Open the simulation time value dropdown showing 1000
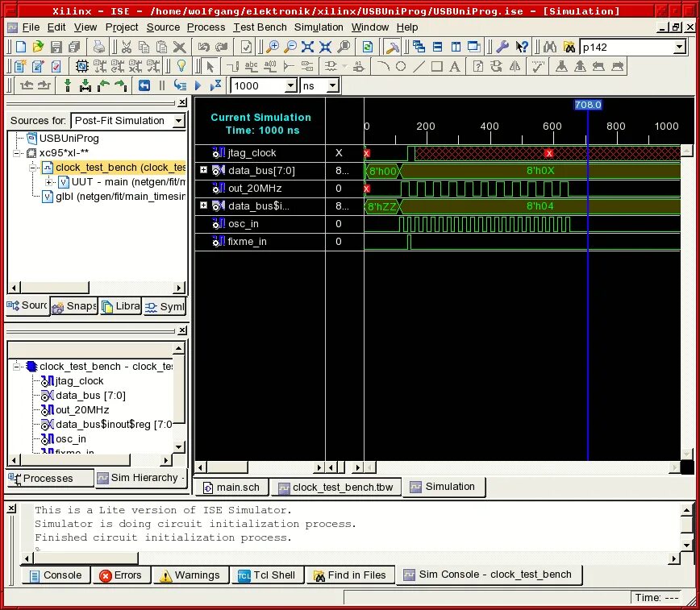Image resolution: width=700 pixels, height=610 pixels. click(x=290, y=85)
